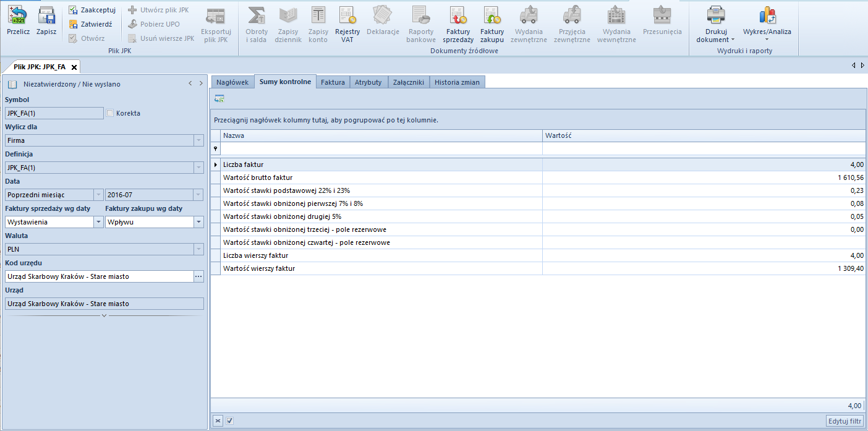Screen dimensions: 868x431
Task: Click Zatwierdź to confirm the file
Action: (x=90, y=24)
